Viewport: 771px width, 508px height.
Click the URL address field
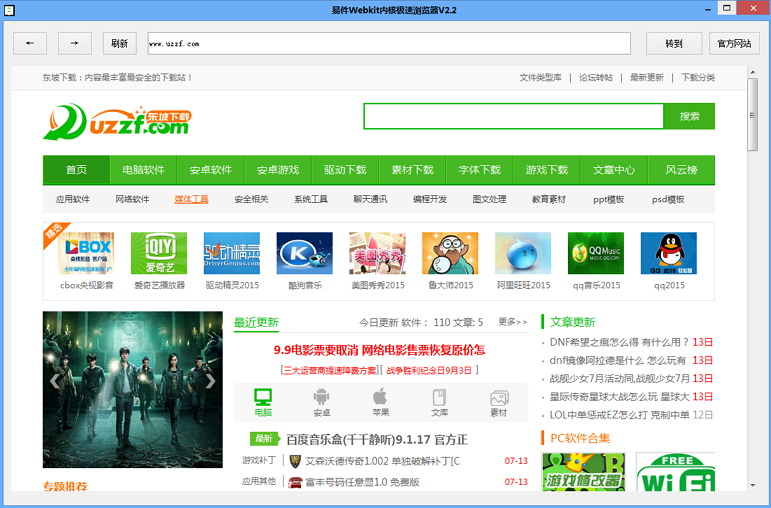click(389, 43)
